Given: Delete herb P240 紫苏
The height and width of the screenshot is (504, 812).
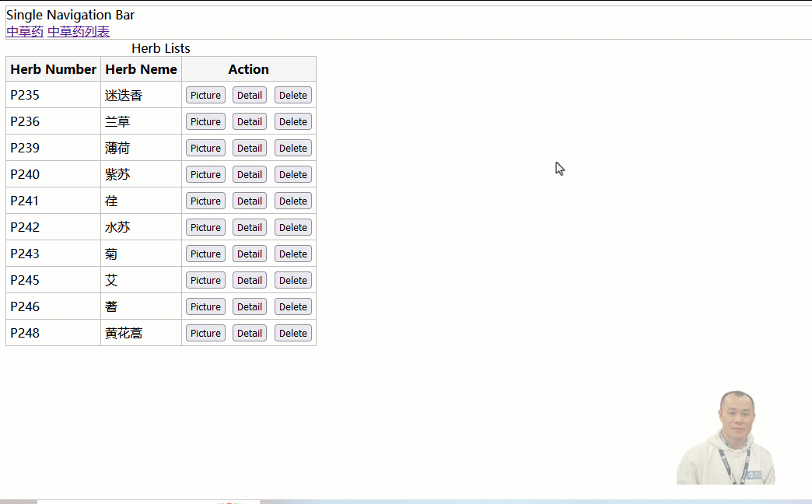Looking at the screenshot, I should coord(293,174).
